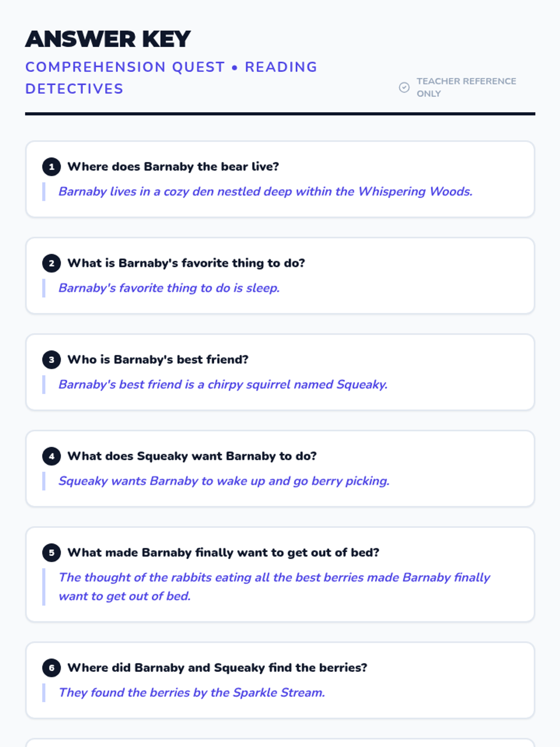
Task: Click the answer naming squirrel Squeaky
Action: [223, 384]
